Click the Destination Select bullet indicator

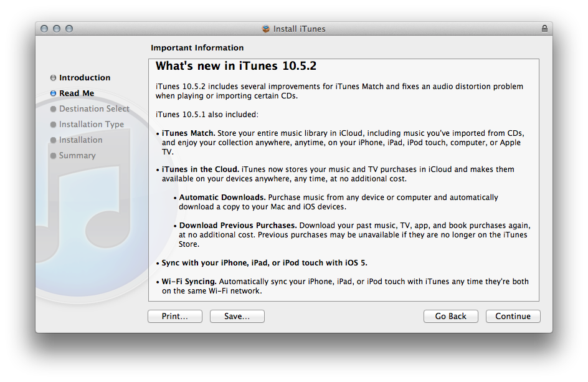[x=53, y=109]
